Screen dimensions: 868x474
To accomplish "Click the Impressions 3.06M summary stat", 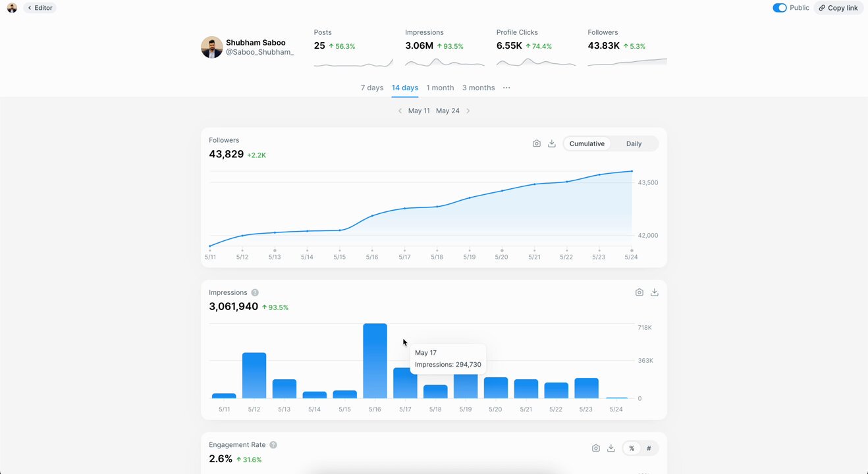I will [x=434, y=46].
